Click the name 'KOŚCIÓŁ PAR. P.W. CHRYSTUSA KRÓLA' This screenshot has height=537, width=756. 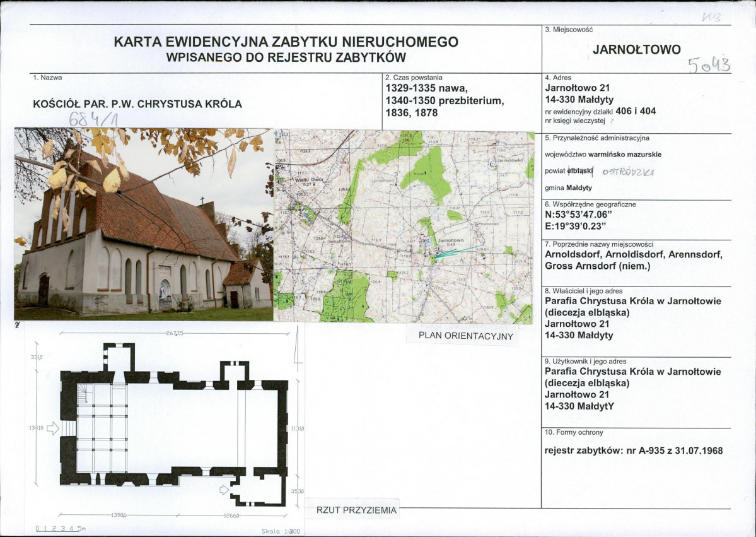[x=137, y=104]
